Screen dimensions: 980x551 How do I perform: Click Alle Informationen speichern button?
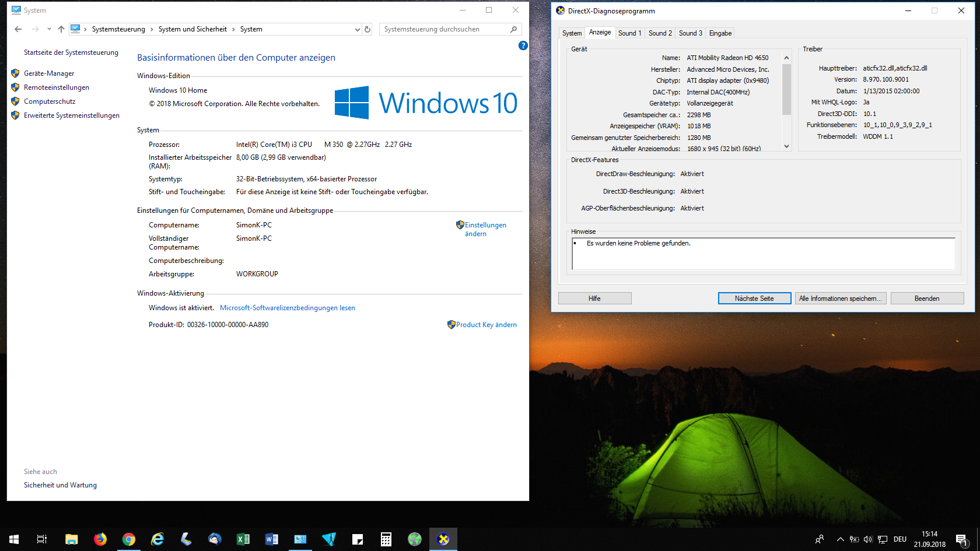841,299
